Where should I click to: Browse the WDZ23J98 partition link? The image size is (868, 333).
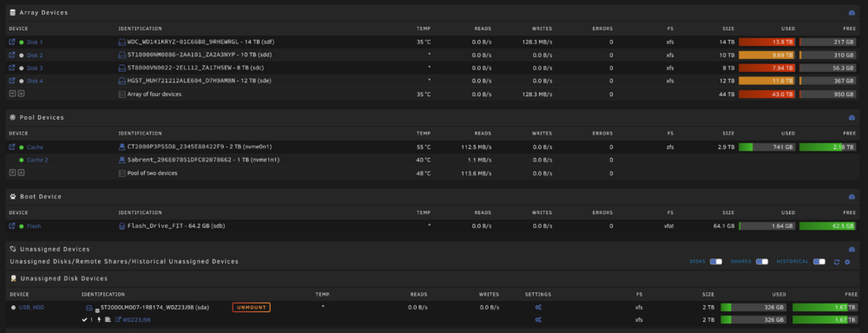click(x=136, y=320)
